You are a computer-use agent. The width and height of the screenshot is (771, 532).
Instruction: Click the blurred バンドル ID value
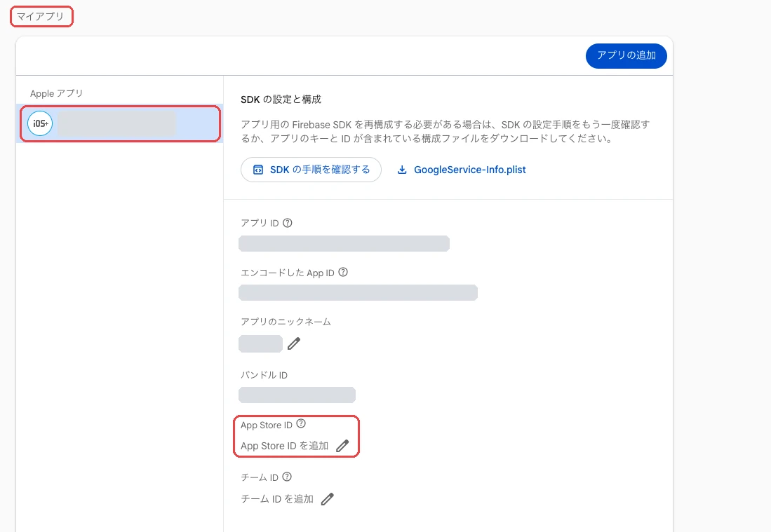tap(297, 395)
